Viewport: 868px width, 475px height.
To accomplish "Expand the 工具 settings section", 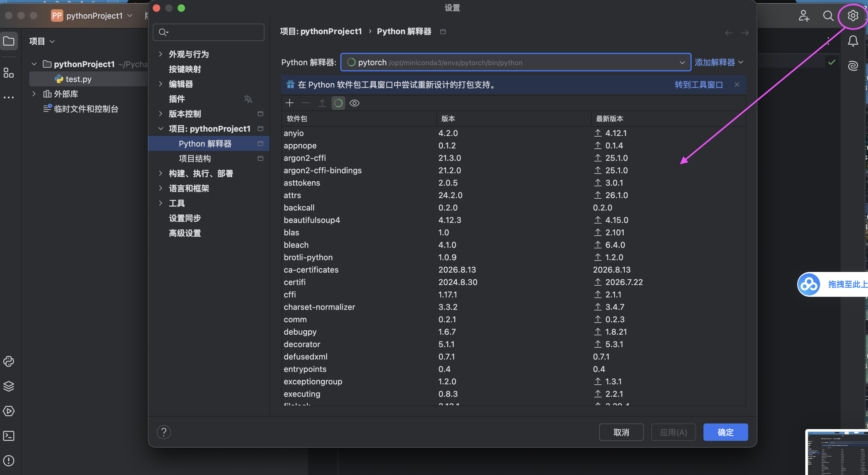I will pos(160,203).
